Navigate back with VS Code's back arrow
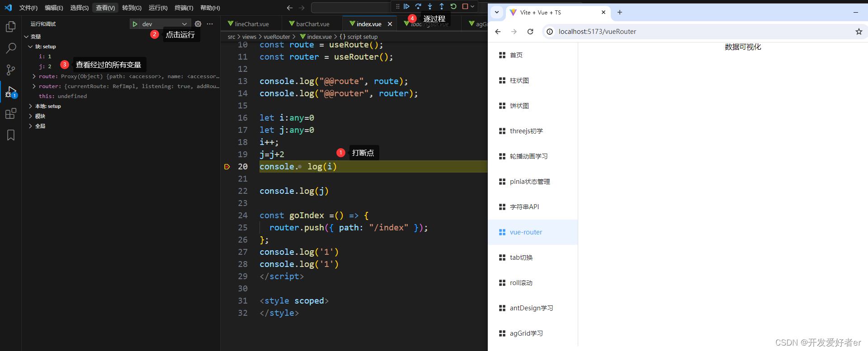The width and height of the screenshot is (868, 351). click(290, 8)
